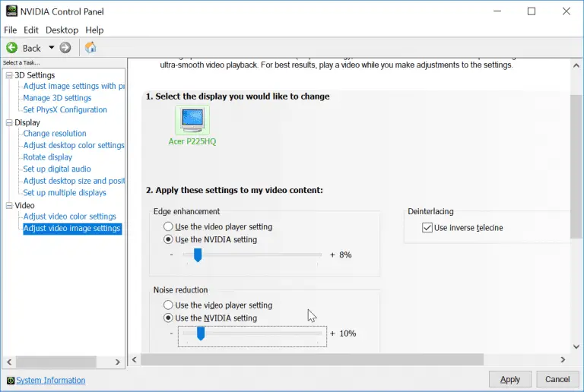Screen dimensions: 584x392
Task: Open Adjust desktop size and position
Action: [74, 181]
